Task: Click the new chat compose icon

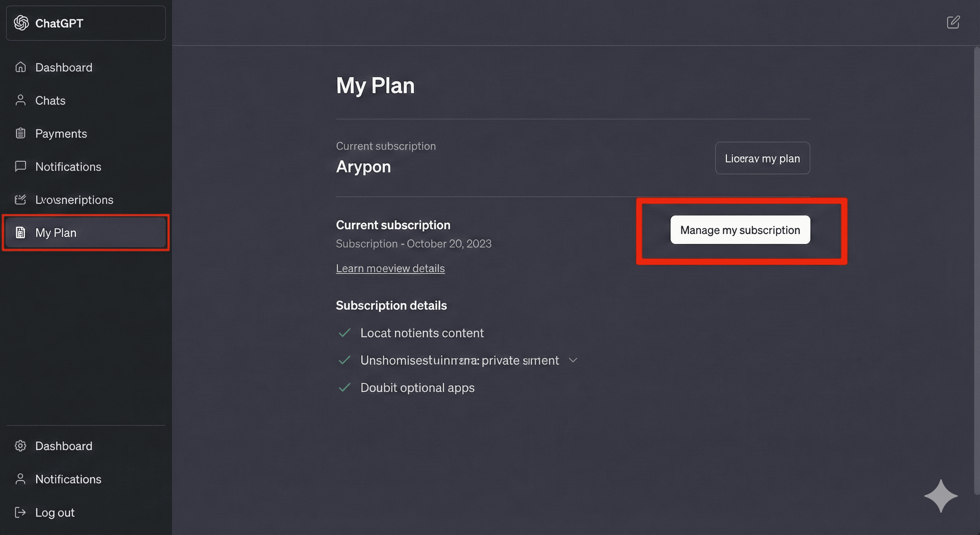Action: click(953, 22)
